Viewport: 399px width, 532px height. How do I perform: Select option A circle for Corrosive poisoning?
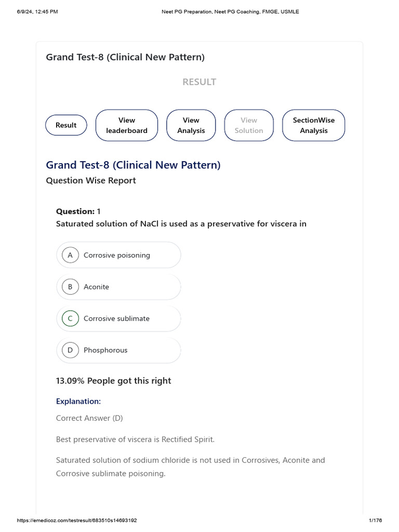70,255
